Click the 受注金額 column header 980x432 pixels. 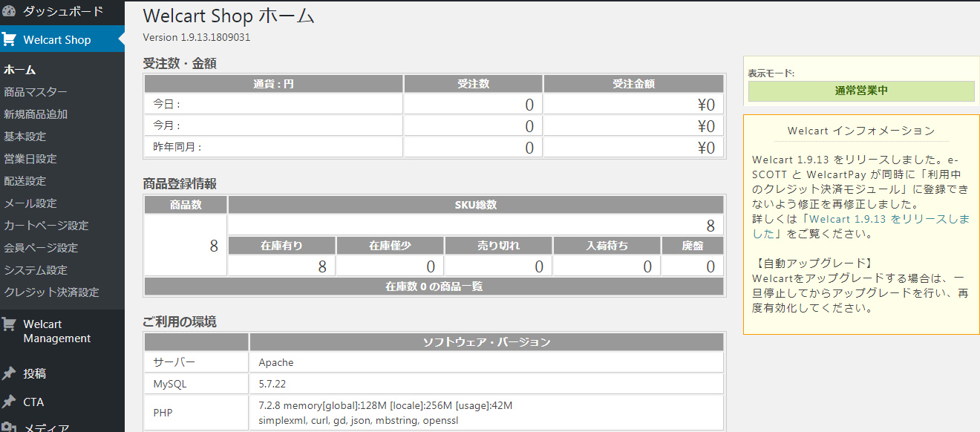(633, 84)
